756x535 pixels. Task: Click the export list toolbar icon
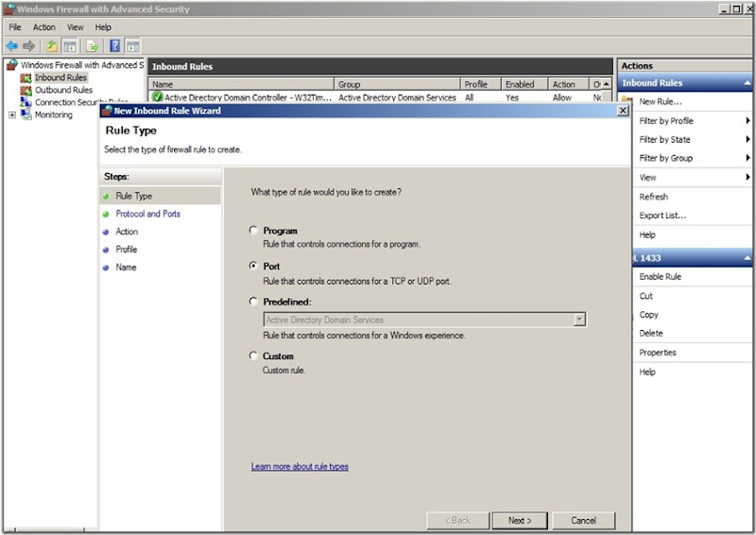(92, 46)
